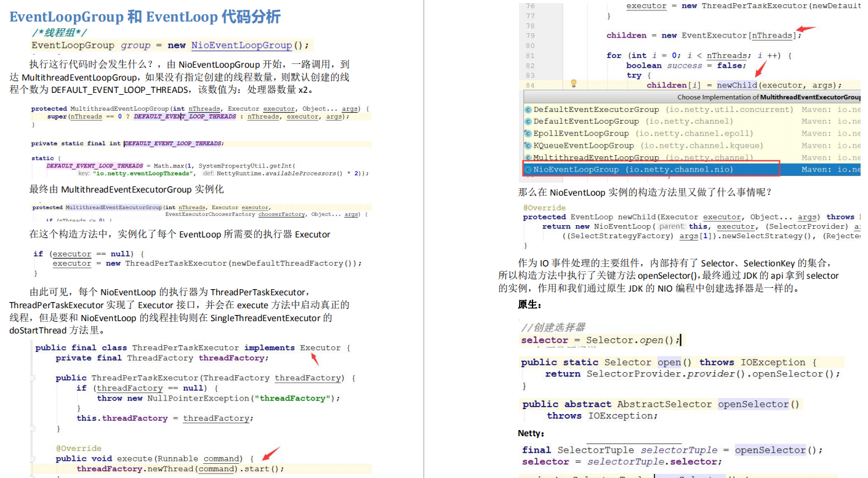Click the class icon in the highlighted NioEventLoopGroup row
The height and width of the screenshot is (478, 868).
[528, 169]
